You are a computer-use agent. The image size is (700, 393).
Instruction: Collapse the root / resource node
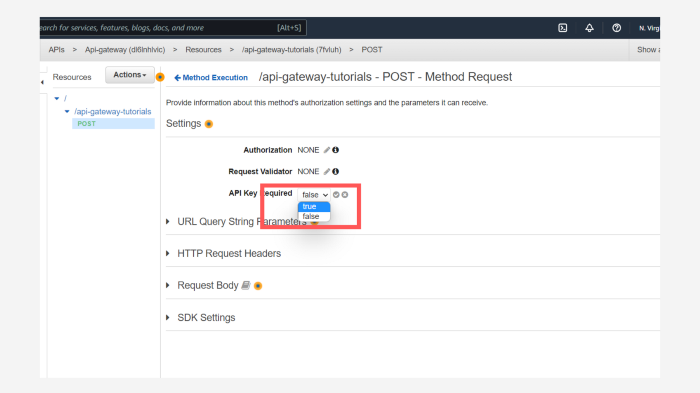pos(57,98)
